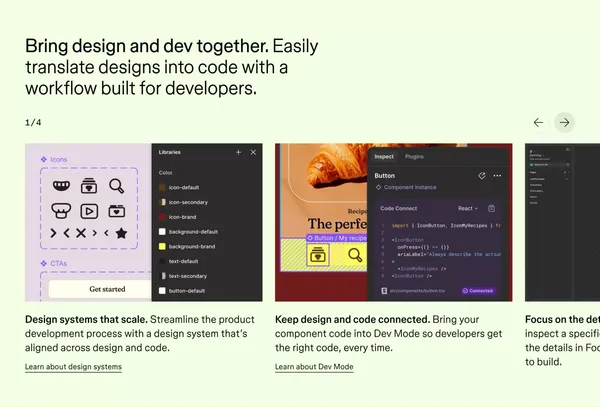Image resolution: width=600 pixels, height=407 pixels.
Task: Click the CTAs frame label
Action: pos(59,263)
